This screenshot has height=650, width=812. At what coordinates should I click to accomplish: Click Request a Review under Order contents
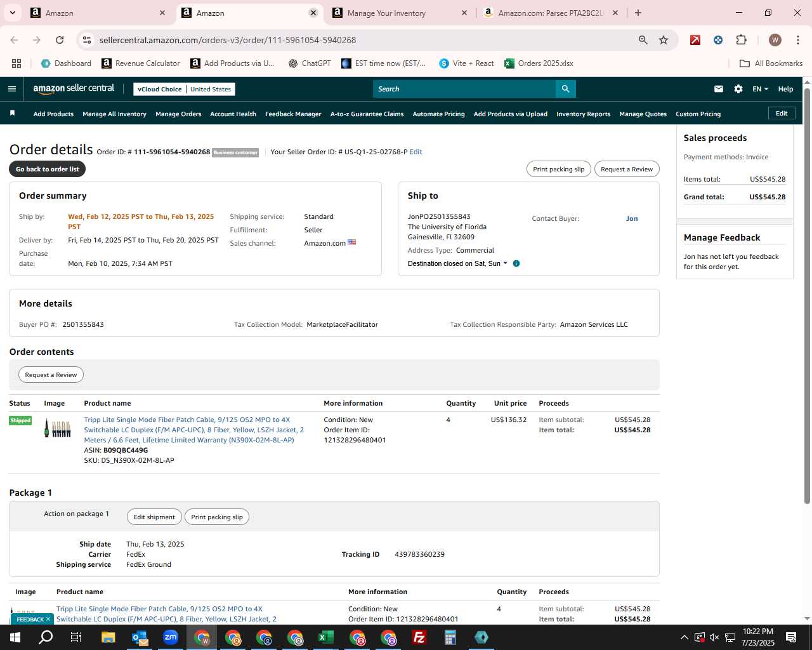[51, 375]
